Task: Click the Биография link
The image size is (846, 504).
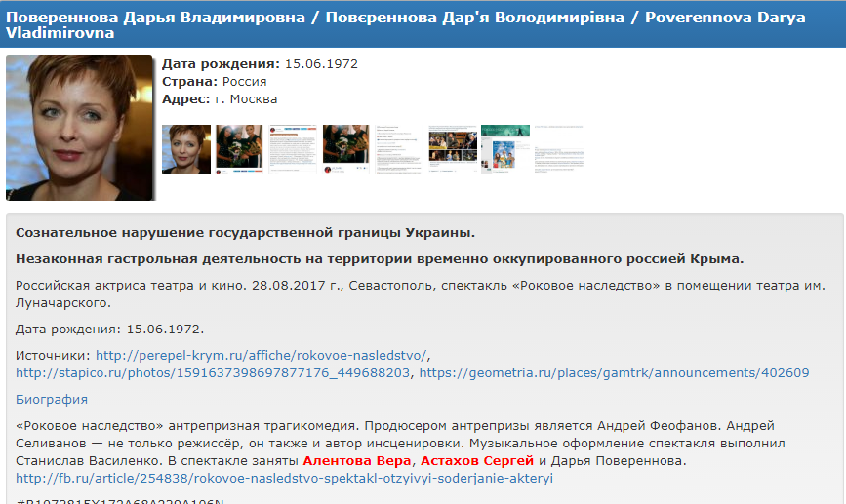Action: tap(52, 399)
